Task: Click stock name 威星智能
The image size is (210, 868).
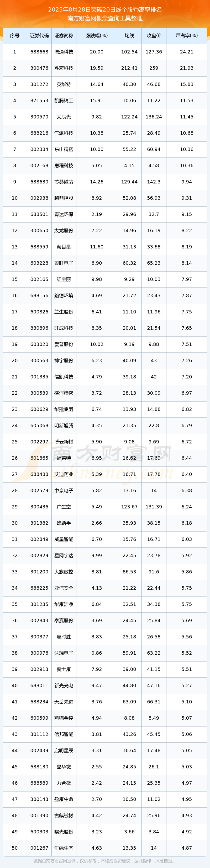Action: click(x=64, y=539)
